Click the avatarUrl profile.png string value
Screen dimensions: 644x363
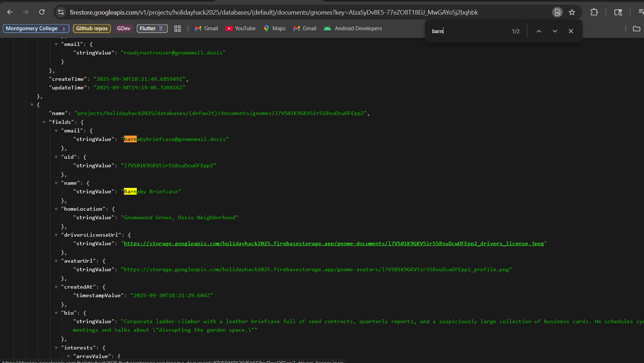tap(316, 269)
